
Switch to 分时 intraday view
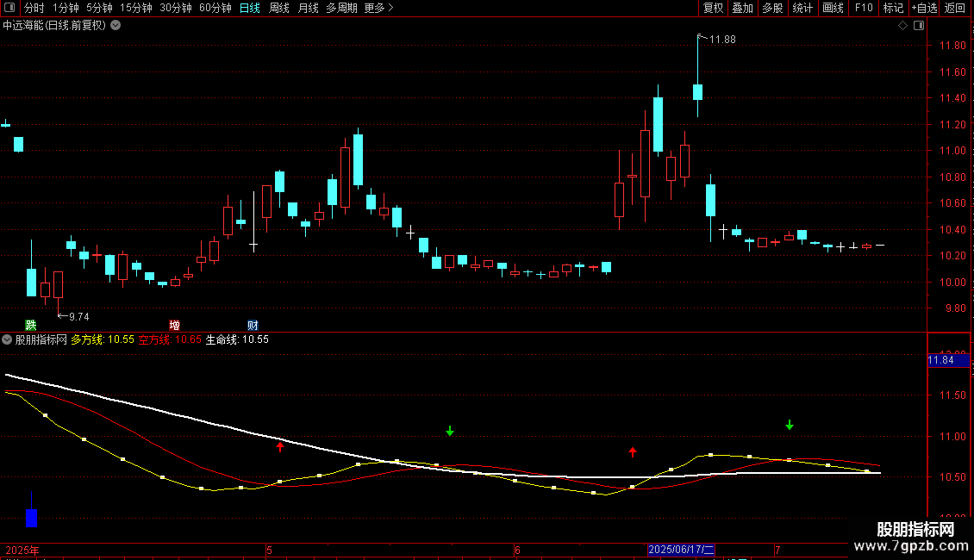coord(34,8)
